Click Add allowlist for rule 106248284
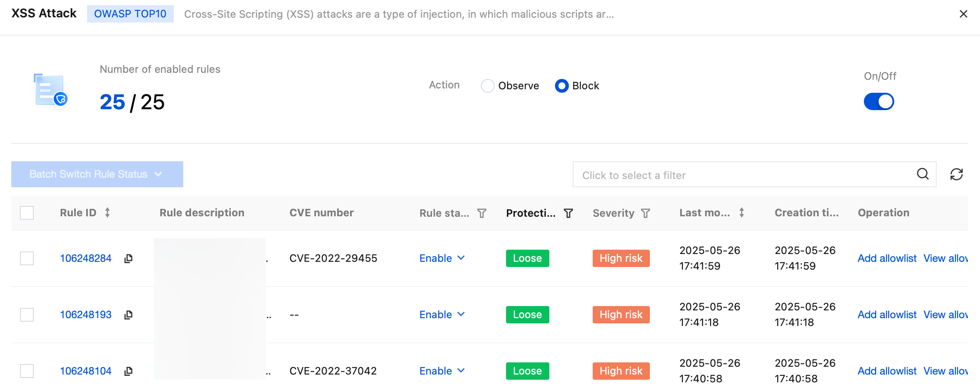Image resolution: width=980 pixels, height=391 pixels. 887,258
